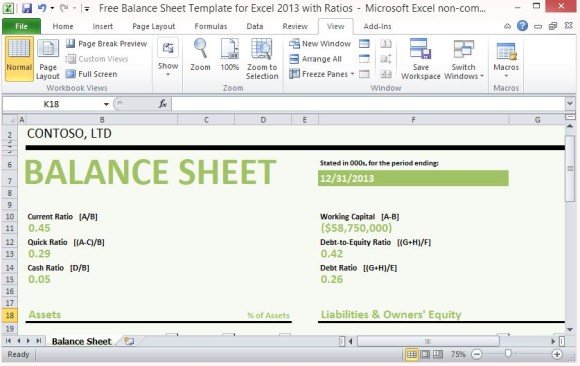
Task: Click the horizontal scrollbar thumb
Action: (428, 341)
